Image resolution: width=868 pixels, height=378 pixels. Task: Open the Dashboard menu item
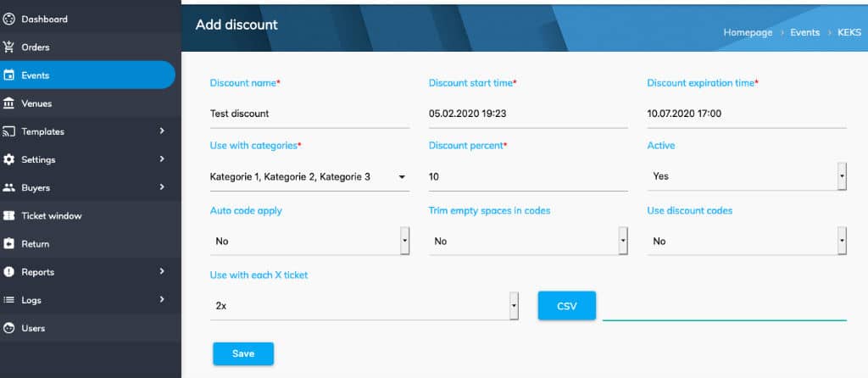tap(88, 19)
